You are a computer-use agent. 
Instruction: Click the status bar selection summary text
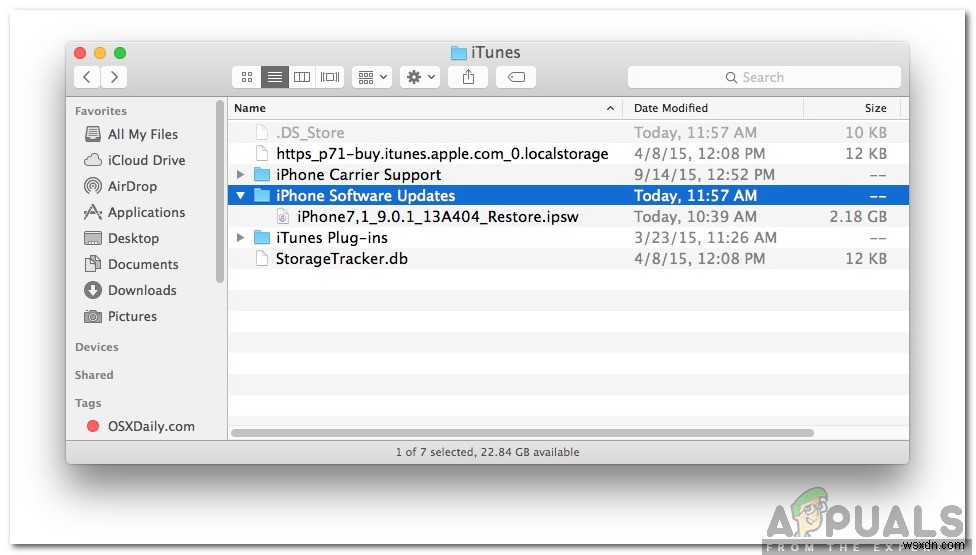(487, 452)
